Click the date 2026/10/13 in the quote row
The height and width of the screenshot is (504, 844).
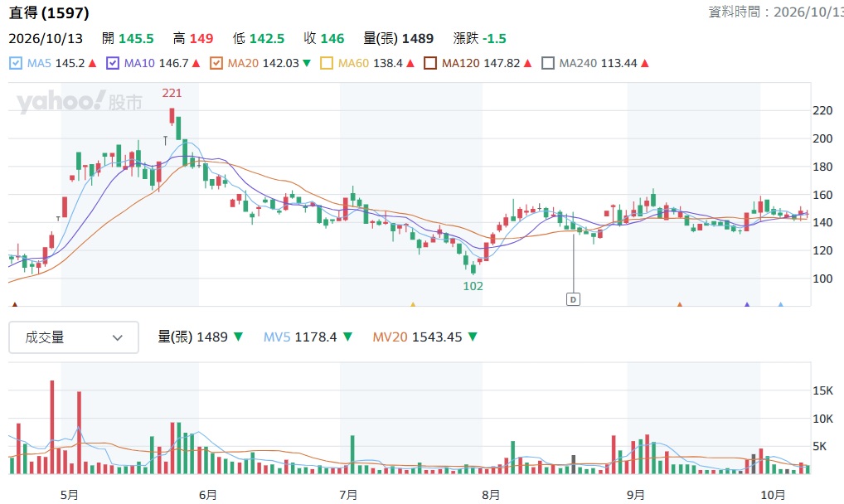(x=46, y=39)
